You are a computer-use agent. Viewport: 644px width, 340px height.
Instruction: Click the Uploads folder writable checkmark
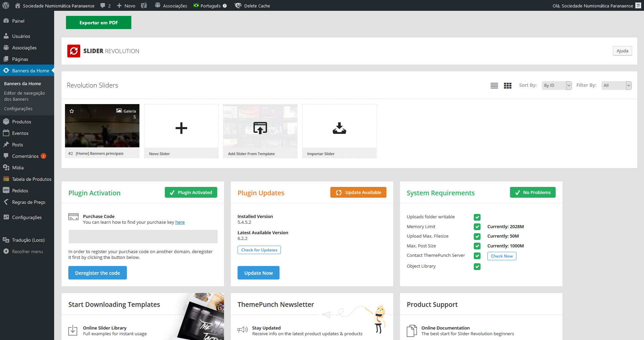point(477,217)
